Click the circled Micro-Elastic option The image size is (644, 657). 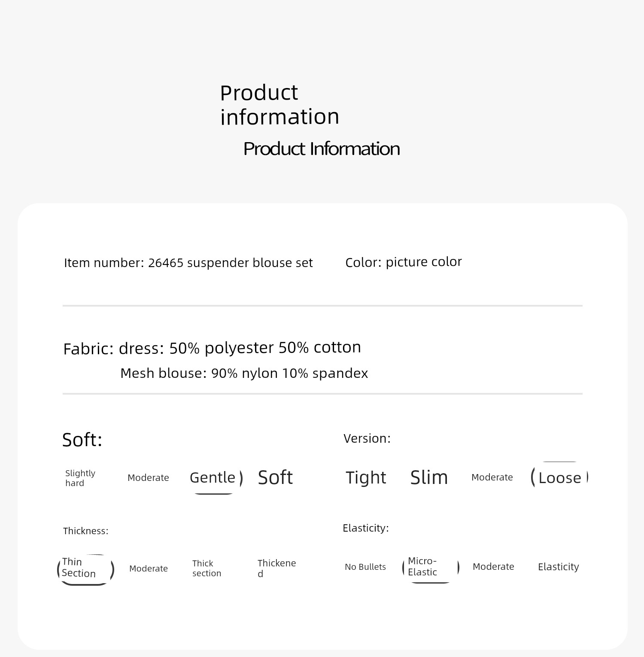pos(431,568)
